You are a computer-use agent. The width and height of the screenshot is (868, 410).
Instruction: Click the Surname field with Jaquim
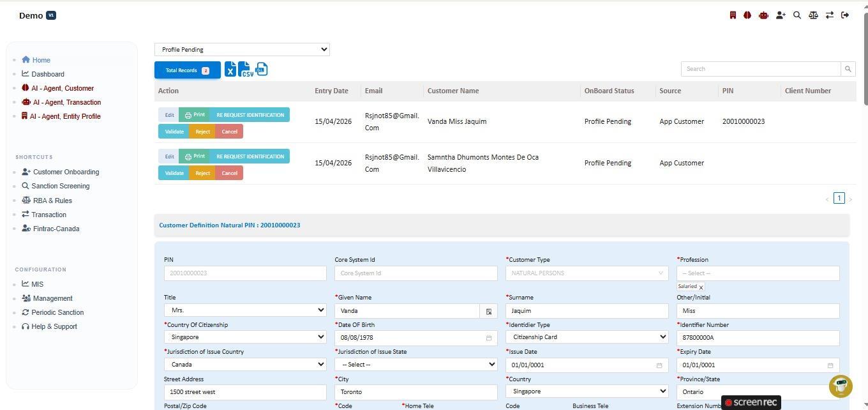tap(587, 311)
